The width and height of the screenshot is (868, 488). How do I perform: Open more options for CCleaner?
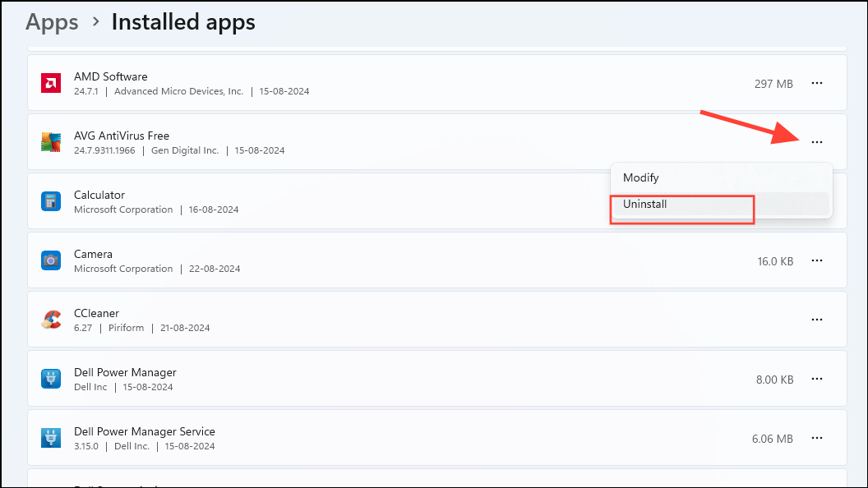[x=816, y=320]
